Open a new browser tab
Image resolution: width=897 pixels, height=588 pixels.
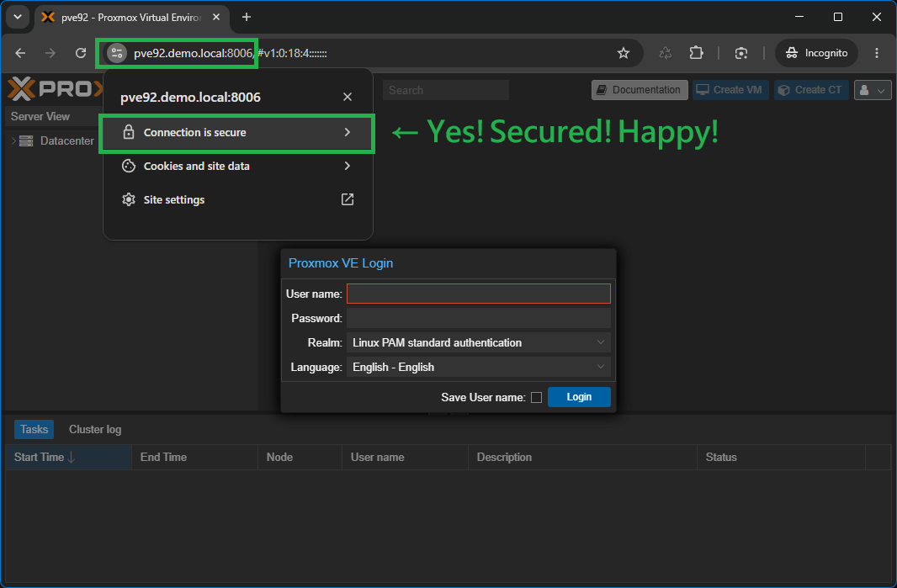247,17
